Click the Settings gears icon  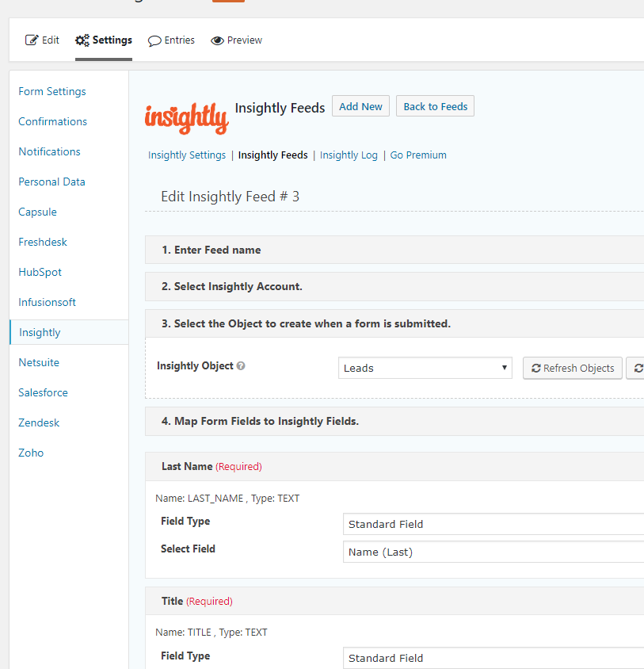tap(82, 40)
